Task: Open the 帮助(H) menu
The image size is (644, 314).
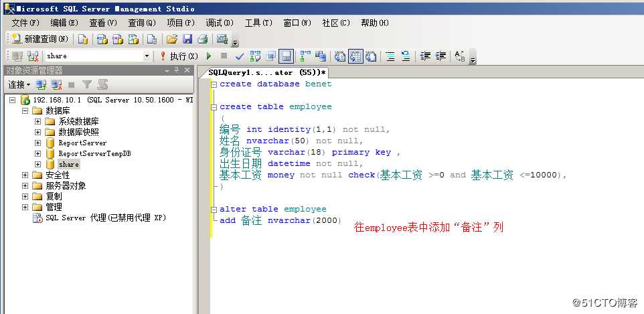Action: coord(375,23)
